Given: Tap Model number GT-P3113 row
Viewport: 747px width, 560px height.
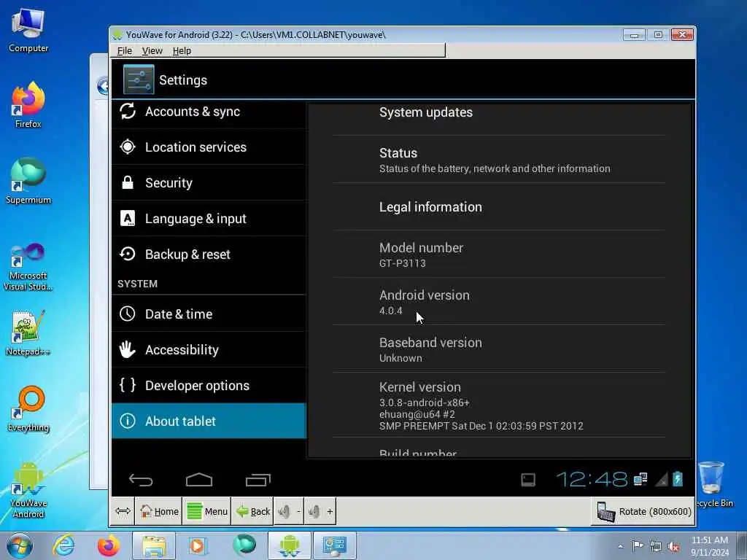Looking at the screenshot, I should tap(499, 254).
